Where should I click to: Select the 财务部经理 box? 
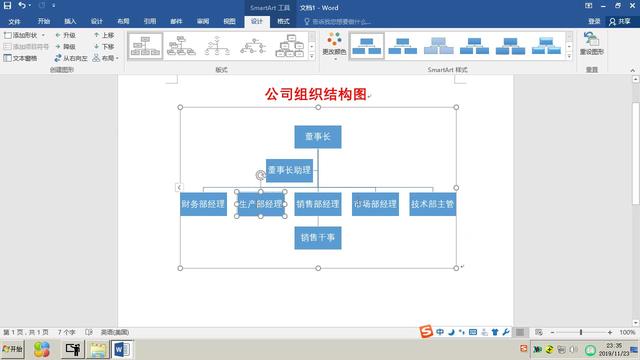[x=203, y=204]
